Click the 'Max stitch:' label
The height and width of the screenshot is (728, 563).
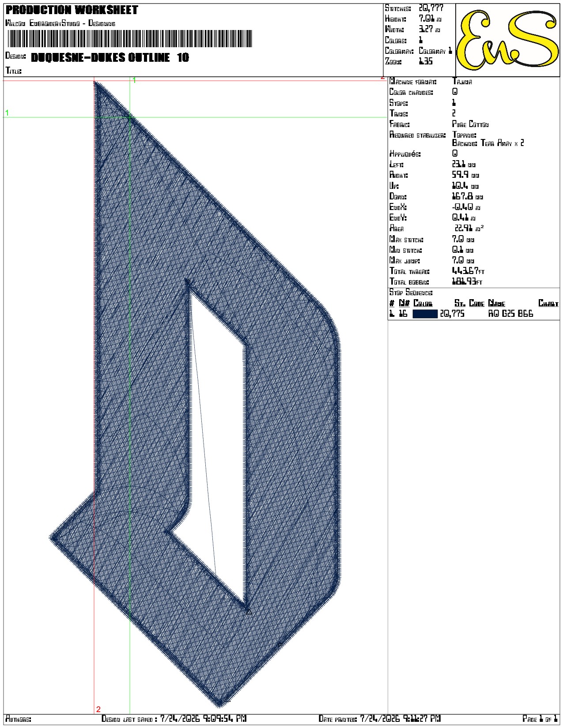[x=406, y=239]
